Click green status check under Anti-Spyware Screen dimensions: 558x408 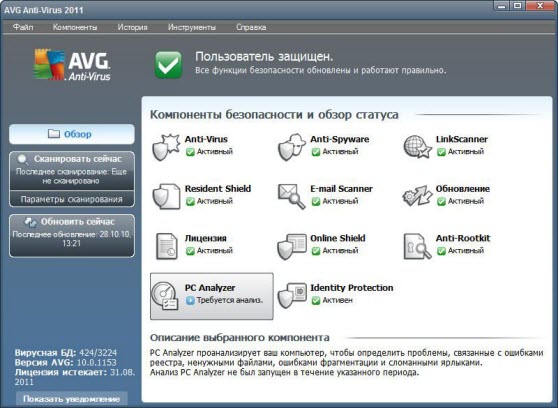click(316, 152)
